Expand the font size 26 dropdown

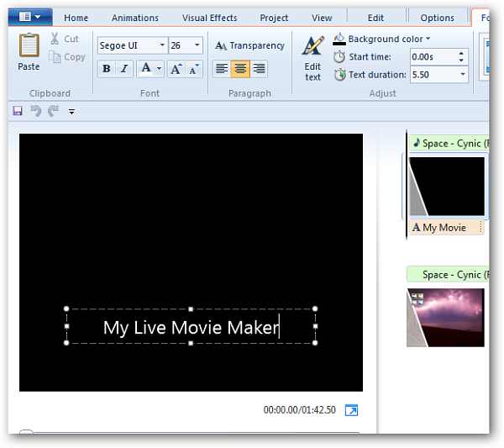pos(197,45)
